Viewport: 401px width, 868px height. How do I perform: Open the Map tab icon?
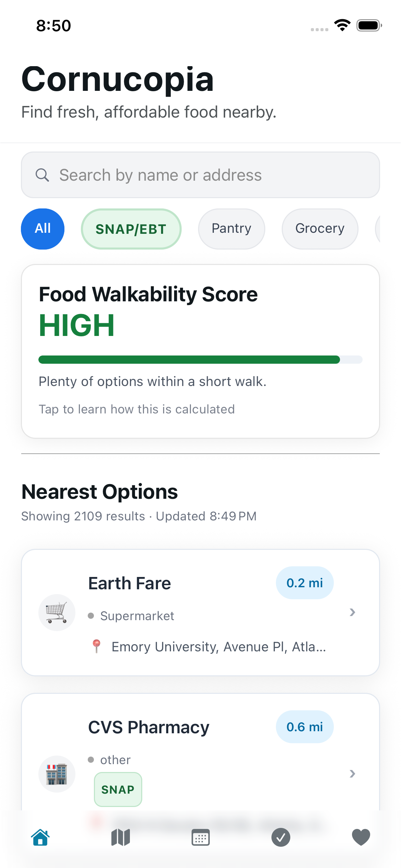pyautogui.click(x=121, y=837)
